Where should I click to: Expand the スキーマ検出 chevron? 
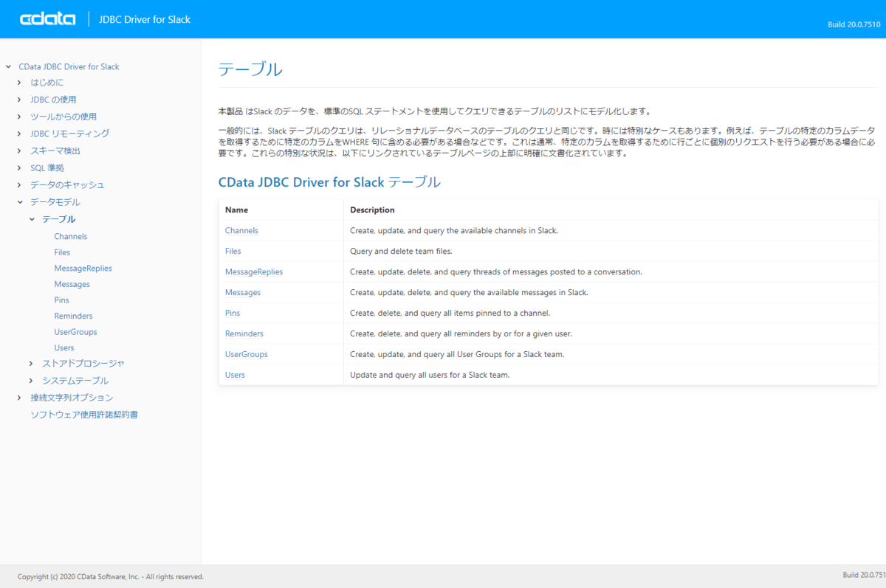coord(19,151)
